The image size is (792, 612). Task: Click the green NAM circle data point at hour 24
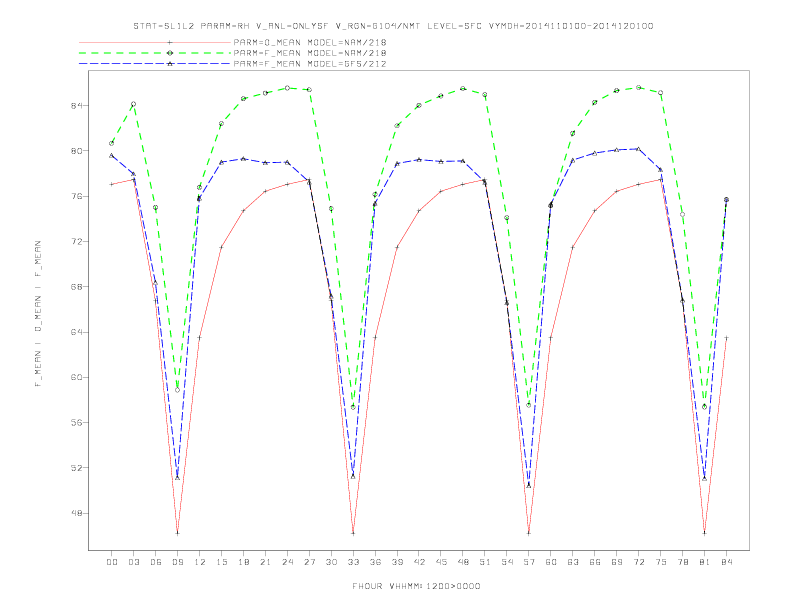[x=287, y=88]
